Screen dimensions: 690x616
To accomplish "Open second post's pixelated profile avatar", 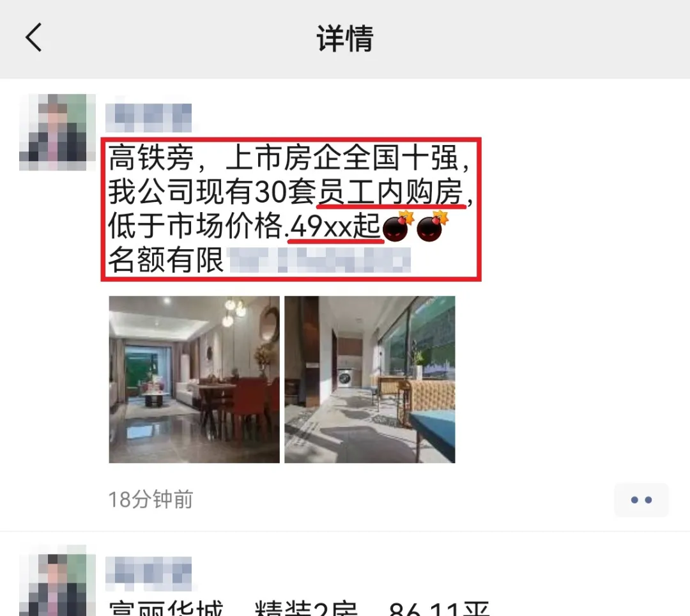I will tap(57, 581).
